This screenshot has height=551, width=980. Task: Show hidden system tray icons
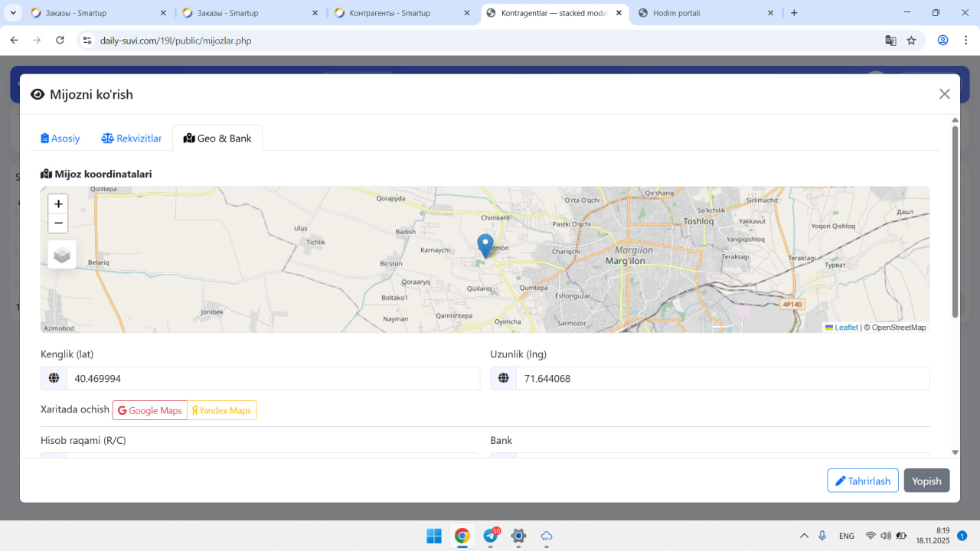point(804,536)
